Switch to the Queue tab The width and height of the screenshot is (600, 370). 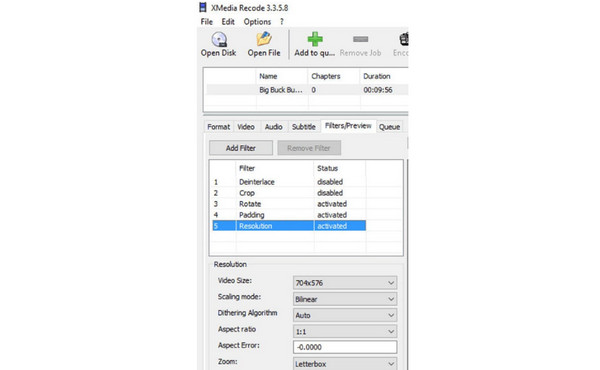(389, 127)
